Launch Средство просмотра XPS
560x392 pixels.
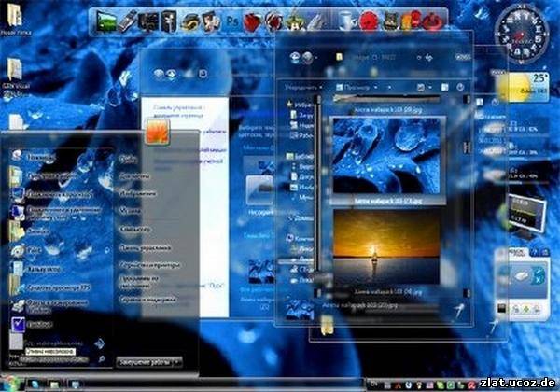pyautogui.click(x=50, y=287)
